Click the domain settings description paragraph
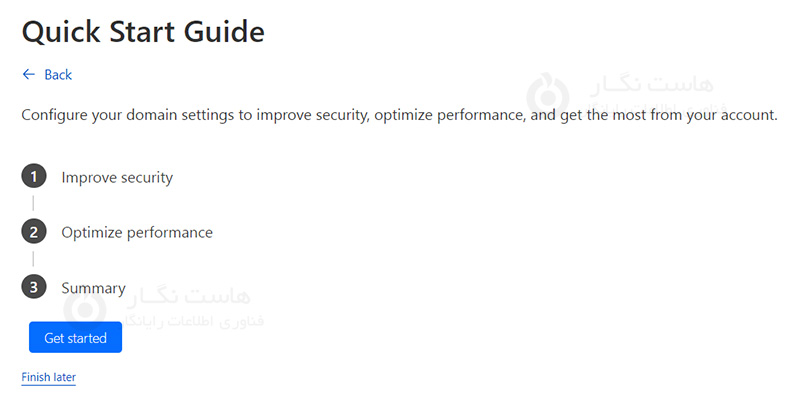The image size is (790, 404). [399, 115]
